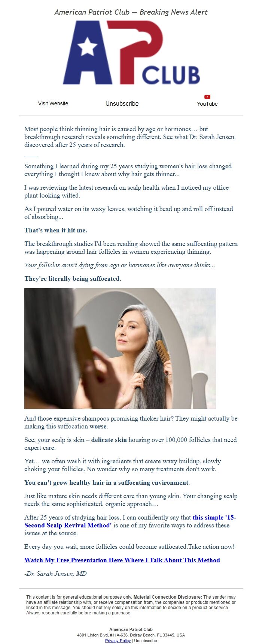262x644 pixels.
Task: Click the AP Club logo banner
Action: [x=131, y=52]
